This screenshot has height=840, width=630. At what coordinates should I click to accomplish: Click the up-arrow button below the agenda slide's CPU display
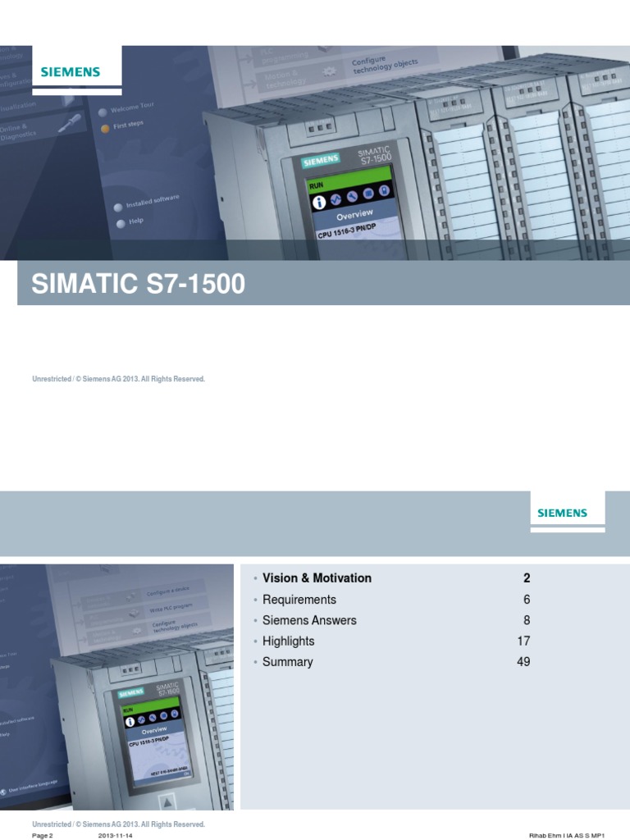pos(167,802)
